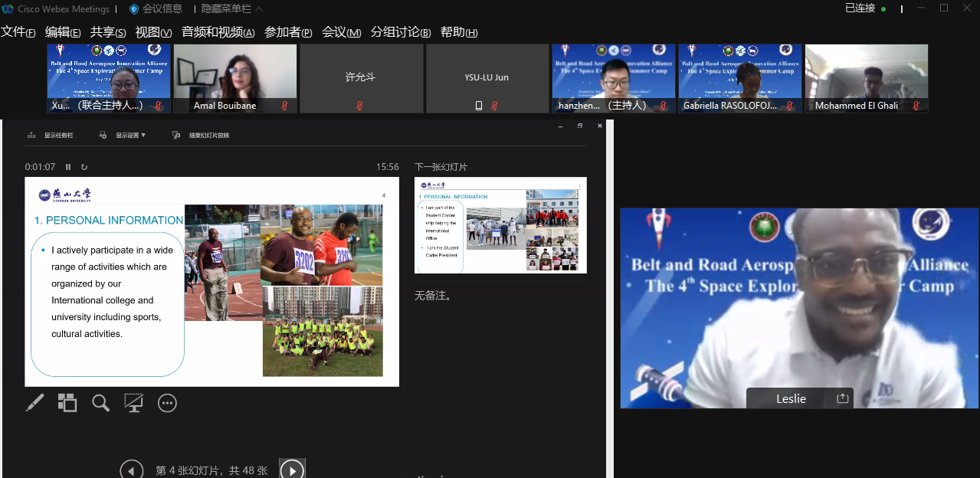Open the 共享 share menu
Image resolution: width=980 pixels, height=478 pixels.
click(x=107, y=32)
